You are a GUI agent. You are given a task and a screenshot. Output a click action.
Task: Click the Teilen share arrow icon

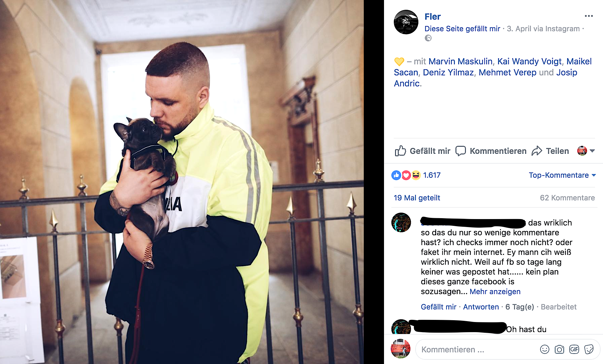pos(537,151)
